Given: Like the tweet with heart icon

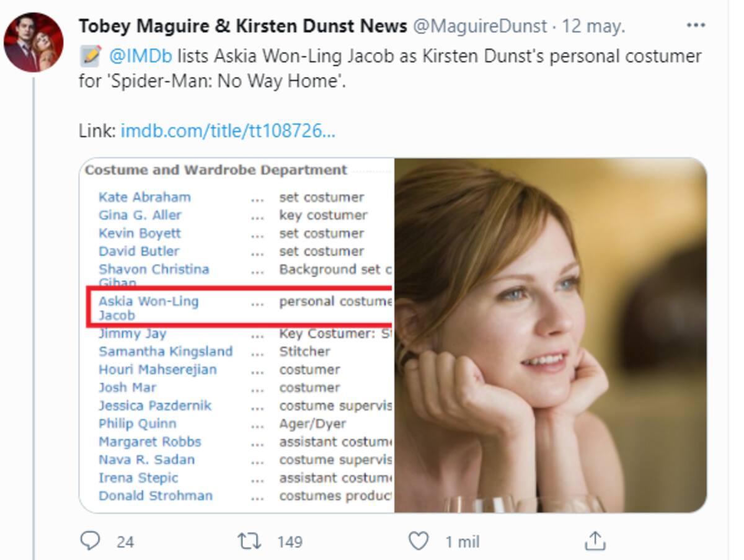Looking at the screenshot, I should [419, 541].
